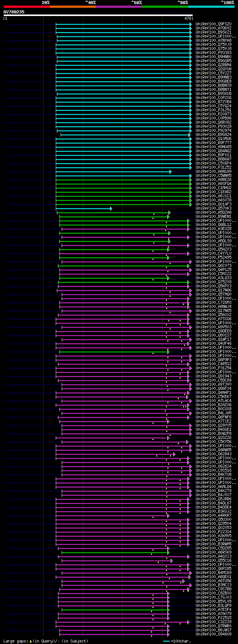Viewport: 238px width, 644px height.
Task: Select hit label UniRef100_C0PB96
Action: (213, 118)
